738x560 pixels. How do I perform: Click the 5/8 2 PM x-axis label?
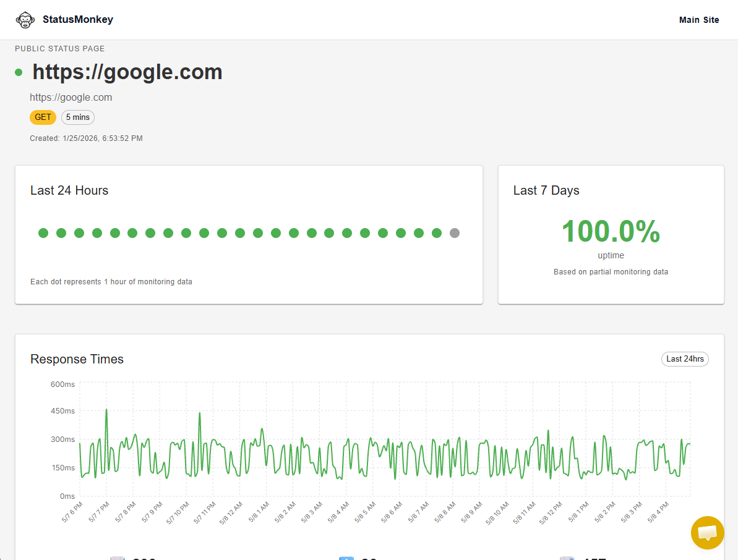pos(605,512)
